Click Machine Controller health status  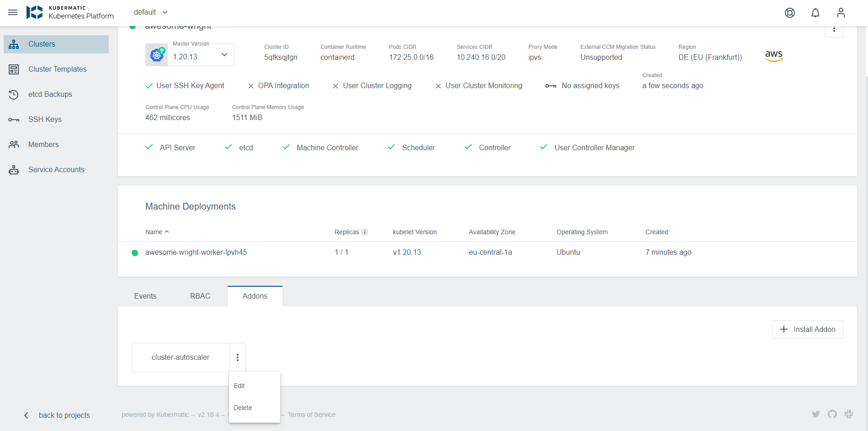coord(320,147)
